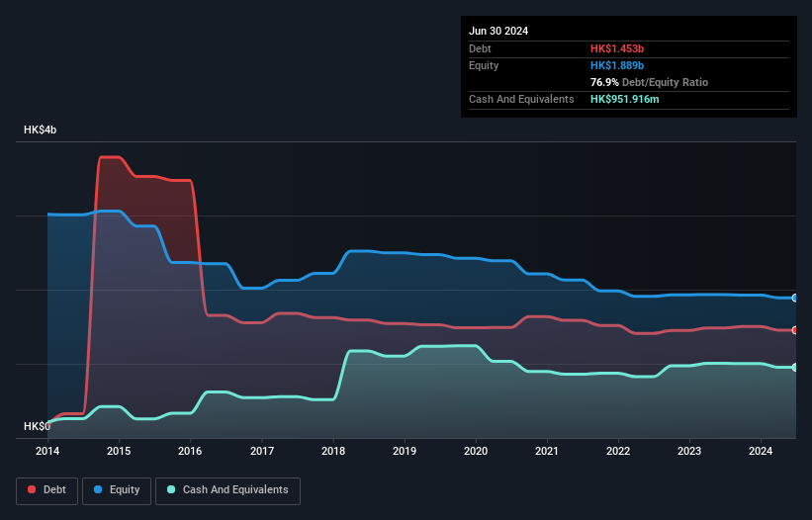
Task: Click the 2016 x-axis label
Action: click(x=190, y=451)
